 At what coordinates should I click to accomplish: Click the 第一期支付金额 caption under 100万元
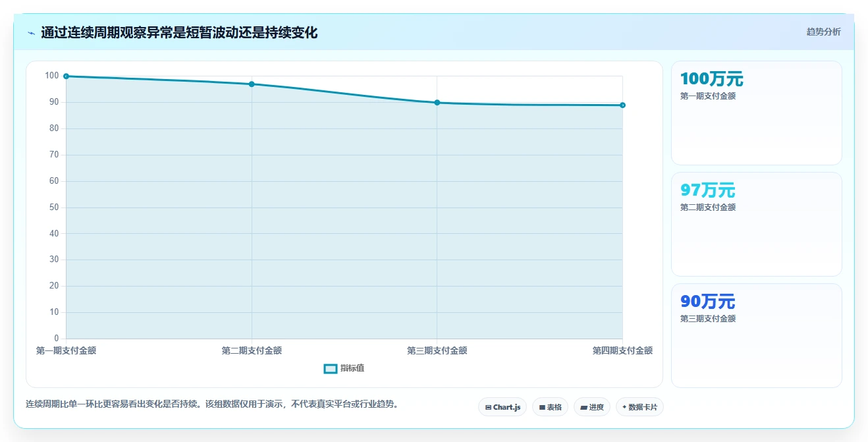[708, 96]
